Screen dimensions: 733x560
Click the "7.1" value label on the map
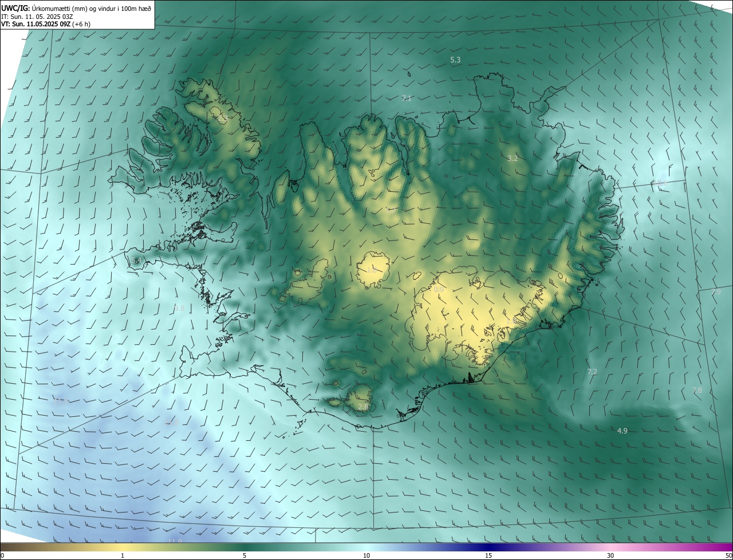coord(407,98)
